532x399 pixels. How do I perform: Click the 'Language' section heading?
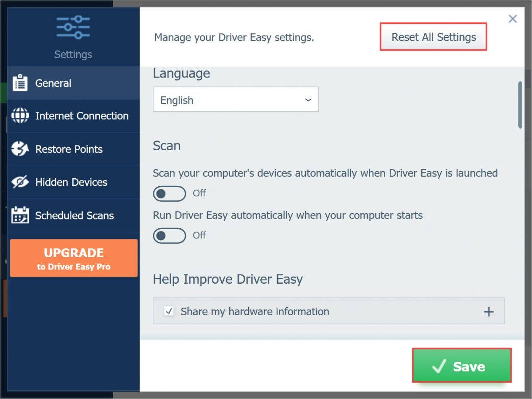pos(181,74)
